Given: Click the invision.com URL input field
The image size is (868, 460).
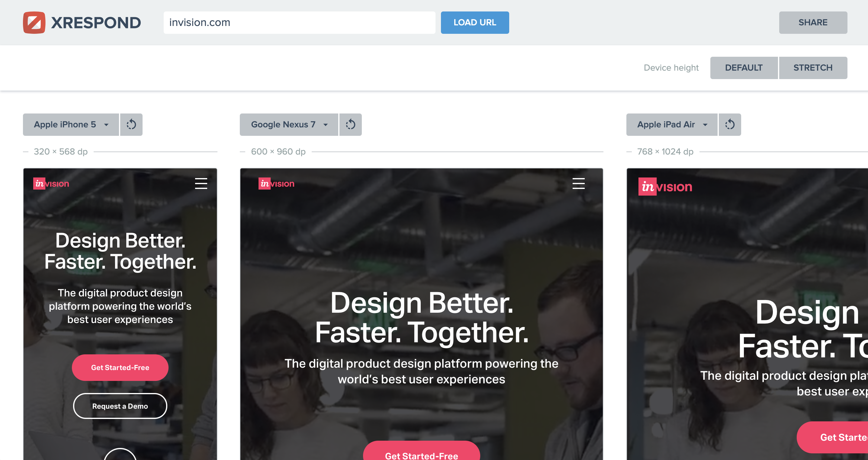Looking at the screenshot, I should (300, 23).
